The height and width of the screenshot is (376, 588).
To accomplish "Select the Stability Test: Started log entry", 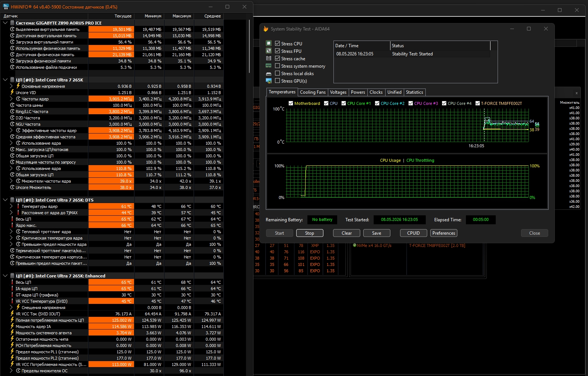I will coord(412,54).
